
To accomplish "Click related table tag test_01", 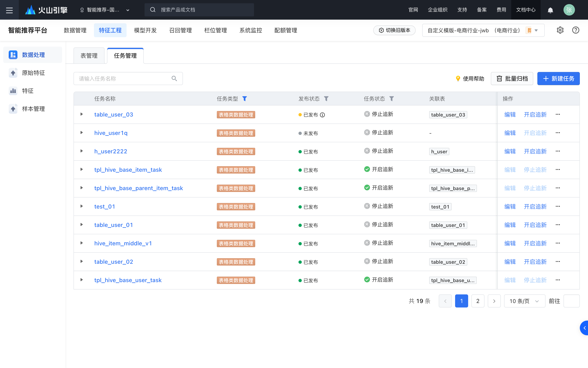I will (x=440, y=207).
